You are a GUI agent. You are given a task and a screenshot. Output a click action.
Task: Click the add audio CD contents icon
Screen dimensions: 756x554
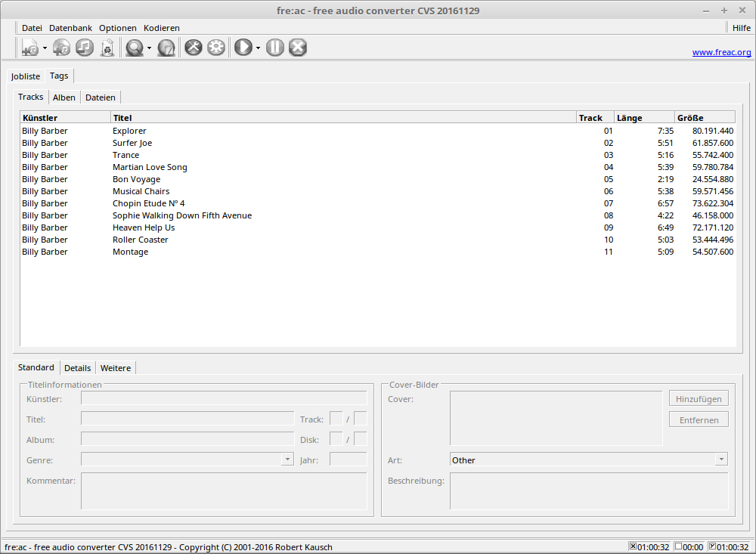click(x=61, y=48)
